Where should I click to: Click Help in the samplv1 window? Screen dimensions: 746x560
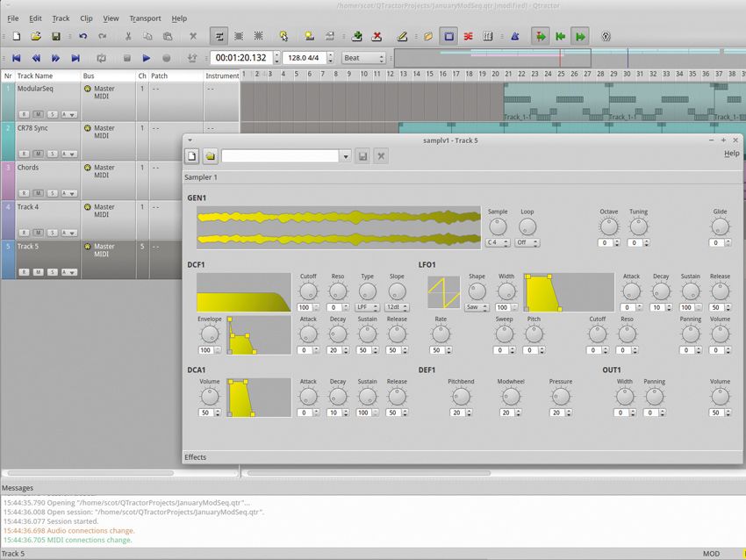point(731,154)
